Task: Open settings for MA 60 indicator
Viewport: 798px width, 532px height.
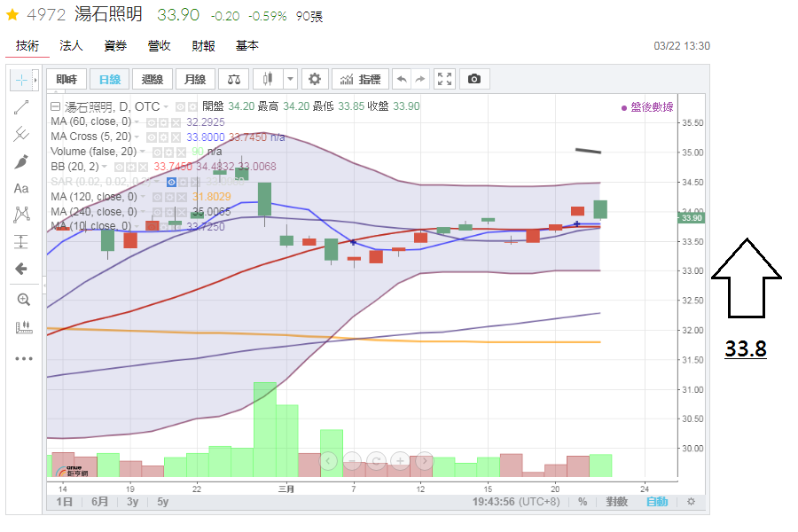Action: (163, 122)
